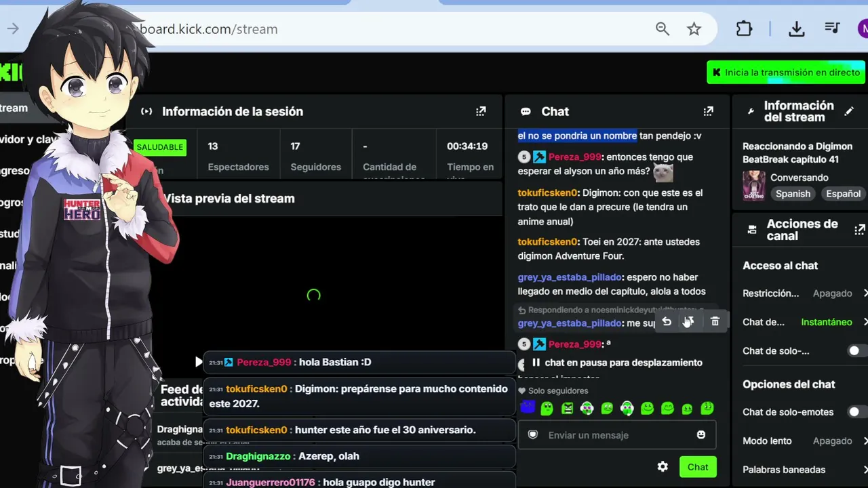The height and width of the screenshot is (488, 868).
Task: Toggle the Chat de solo-emotes switch
Action: 857,412
